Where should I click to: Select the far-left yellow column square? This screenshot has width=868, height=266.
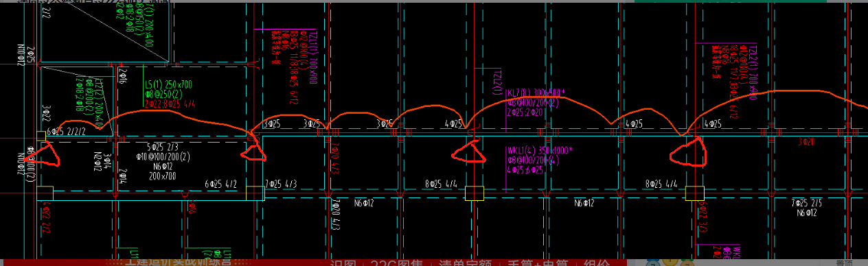45,193
